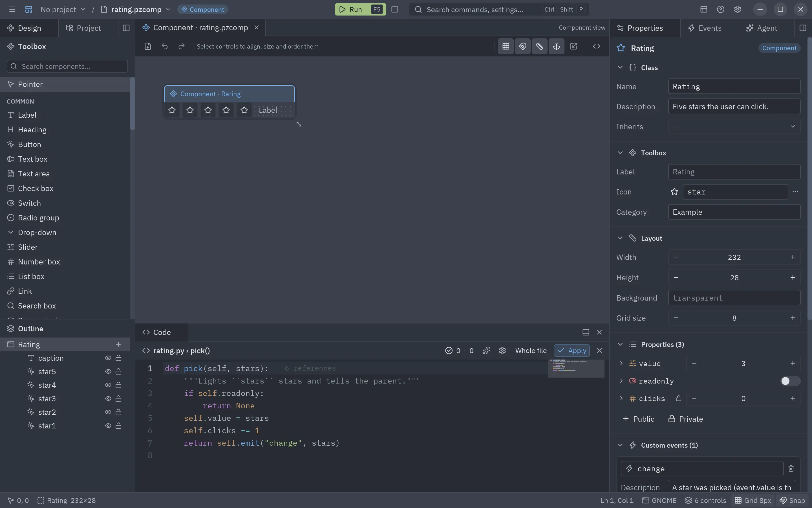Open code panel settings gear

click(x=502, y=351)
